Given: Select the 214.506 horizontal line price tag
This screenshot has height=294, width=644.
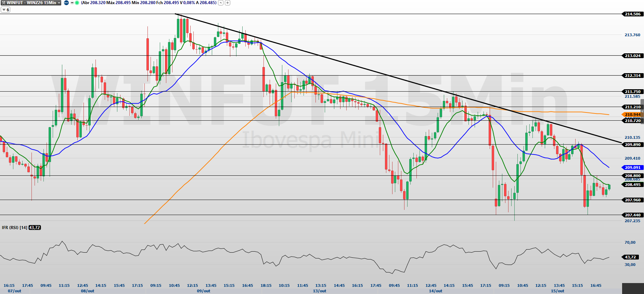Looking at the screenshot, I should pos(632,14).
